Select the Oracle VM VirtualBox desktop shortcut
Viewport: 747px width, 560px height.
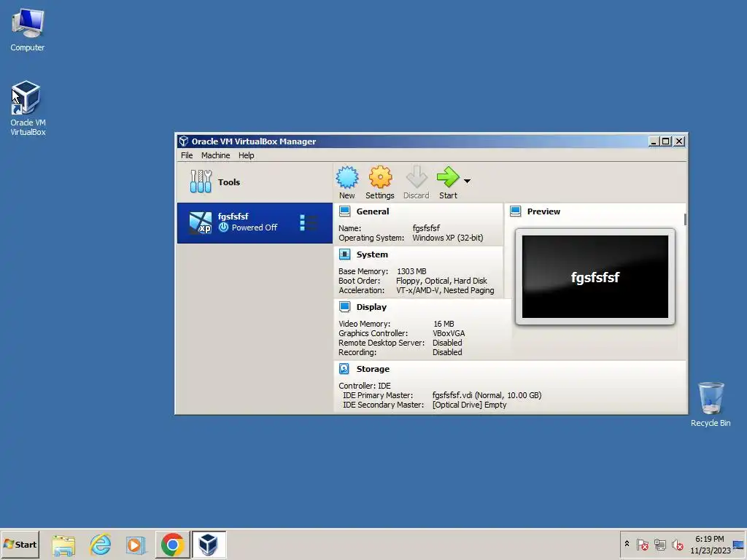coord(28,108)
